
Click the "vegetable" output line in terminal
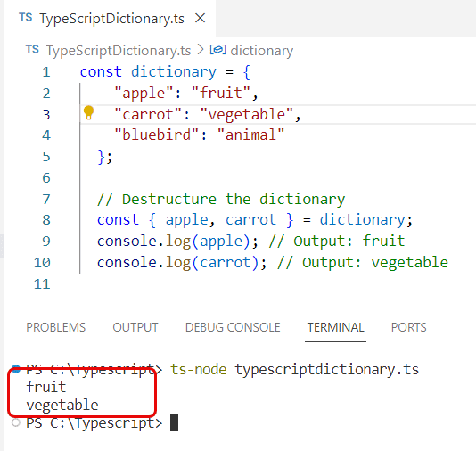pos(62,406)
